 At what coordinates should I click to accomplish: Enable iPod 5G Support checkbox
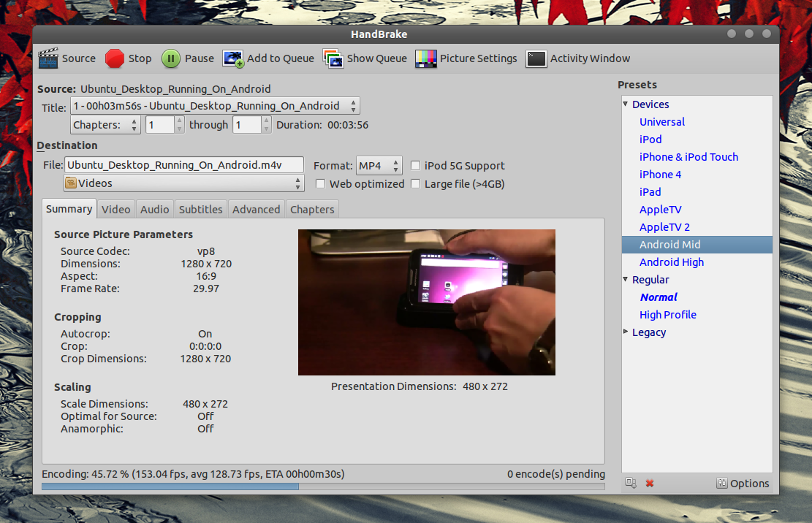pyautogui.click(x=415, y=166)
